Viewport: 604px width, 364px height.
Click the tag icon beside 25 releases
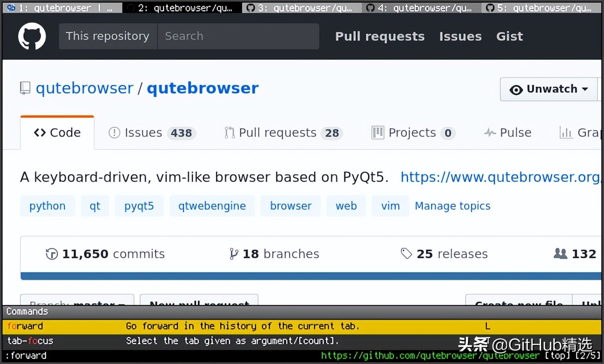click(x=406, y=253)
